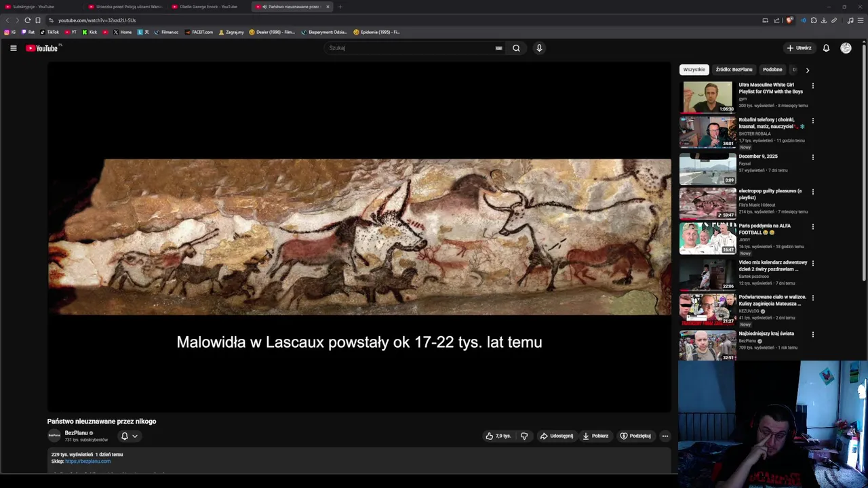Open the electropop guilty pleasures thumbnail
Image resolution: width=868 pixels, height=488 pixels.
tap(707, 203)
